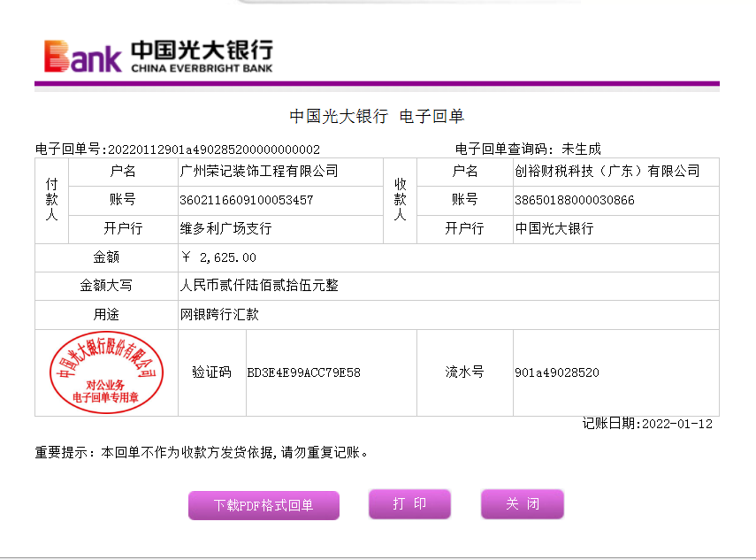The width and height of the screenshot is (756, 560).
Task: Click the 关闭 close button
Action: pos(523,503)
